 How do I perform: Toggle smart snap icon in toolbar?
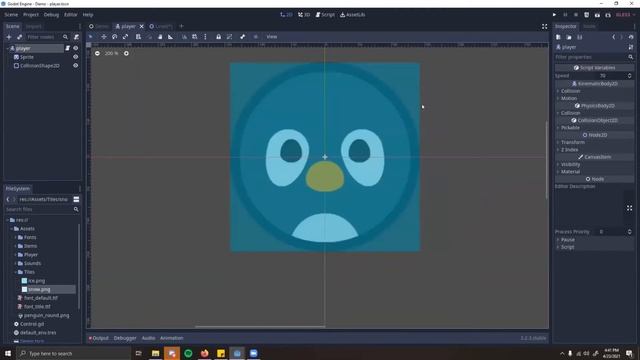coord(184,37)
